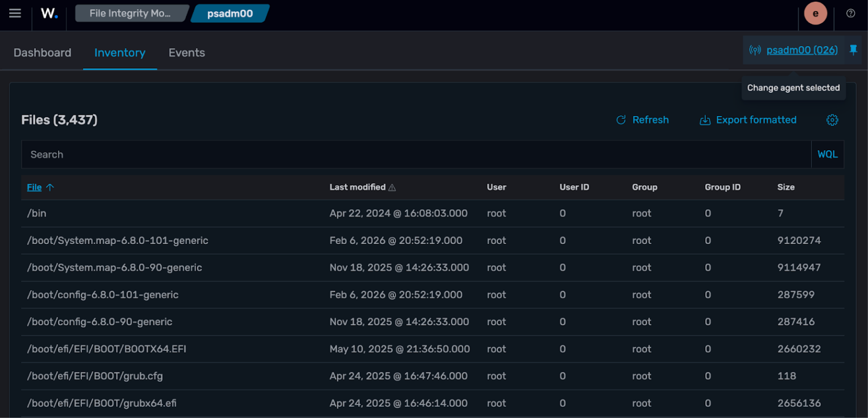Open table settings gear icon
The image size is (868, 418).
832,120
